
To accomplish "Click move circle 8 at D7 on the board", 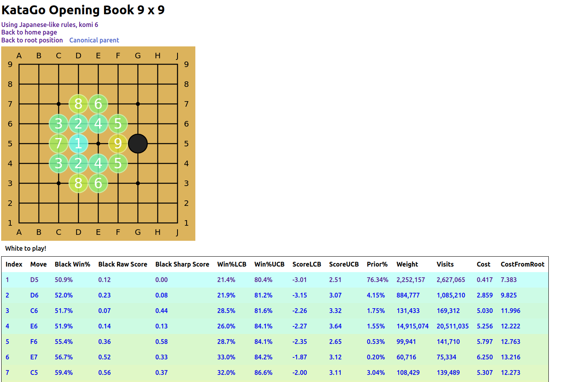I will tap(78, 104).
